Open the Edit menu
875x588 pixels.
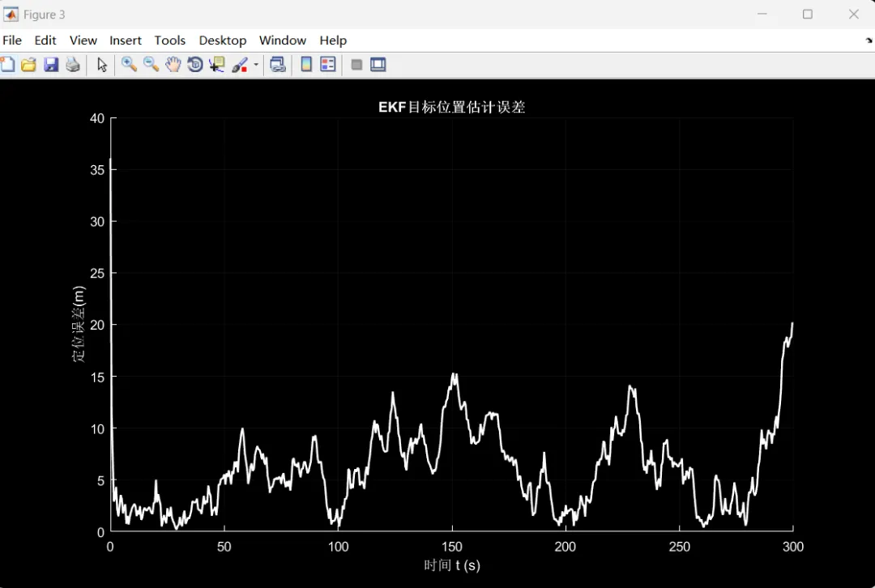[x=45, y=40]
